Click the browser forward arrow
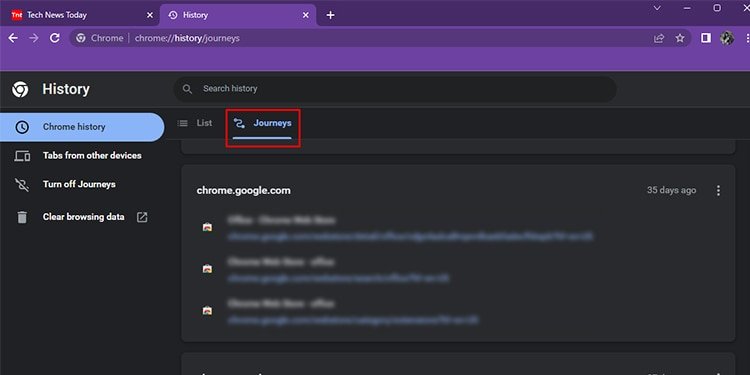Viewport: 750px width, 375px height. [33, 38]
